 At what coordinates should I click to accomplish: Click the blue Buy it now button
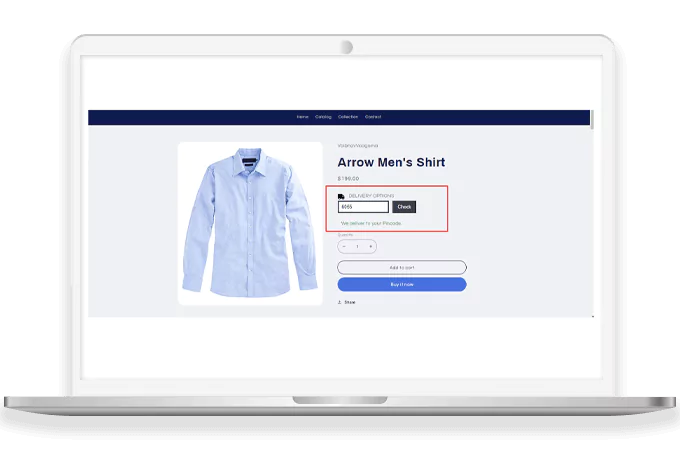click(401, 284)
